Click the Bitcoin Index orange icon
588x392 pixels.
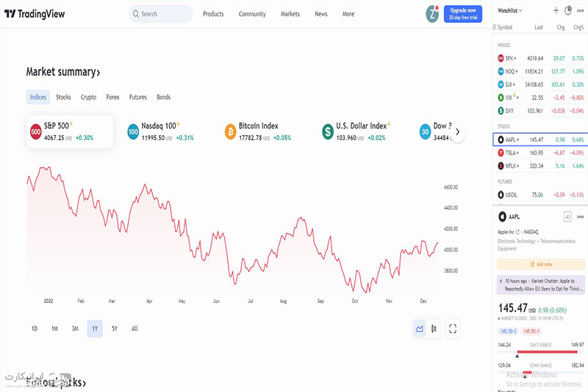[230, 132]
